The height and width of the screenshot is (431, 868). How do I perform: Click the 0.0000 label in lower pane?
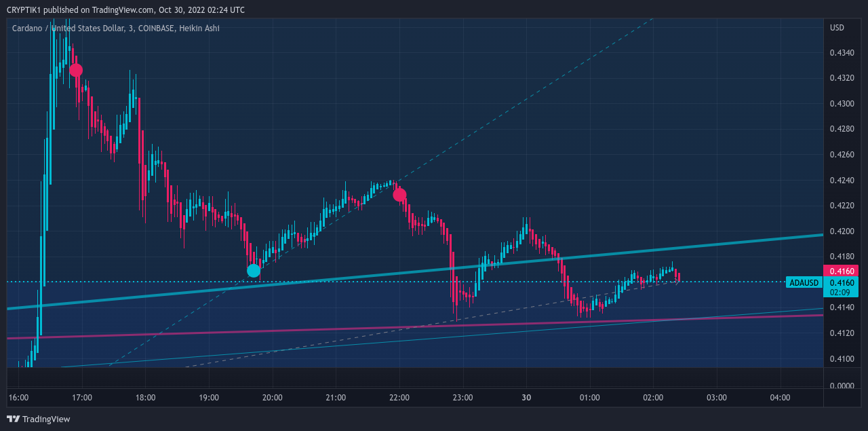pos(842,386)
